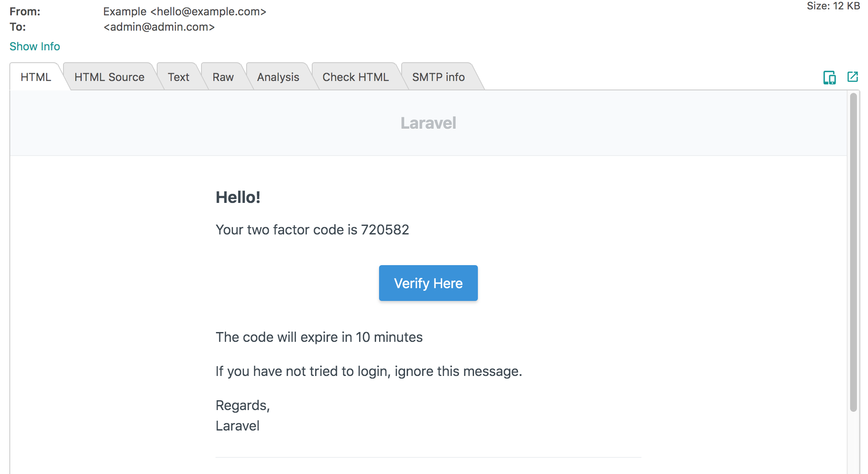Viewport: 868px width, 474px height.
Task: Click the Laravel header in the email preview
Action: [428, 123]
